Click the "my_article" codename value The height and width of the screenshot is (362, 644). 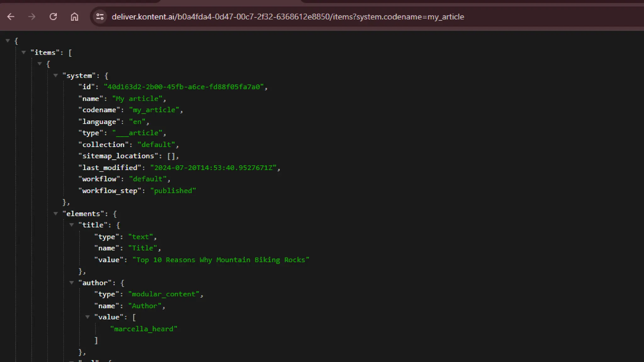(x=154, y=110)
